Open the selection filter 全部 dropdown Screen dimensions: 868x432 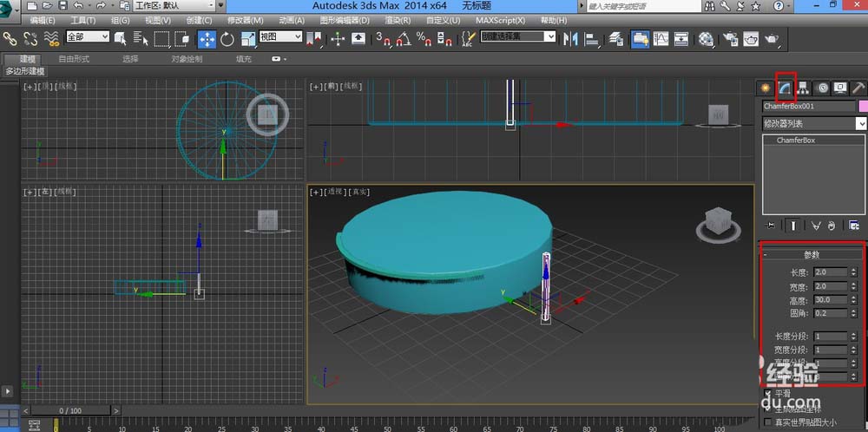coord(88,37)
